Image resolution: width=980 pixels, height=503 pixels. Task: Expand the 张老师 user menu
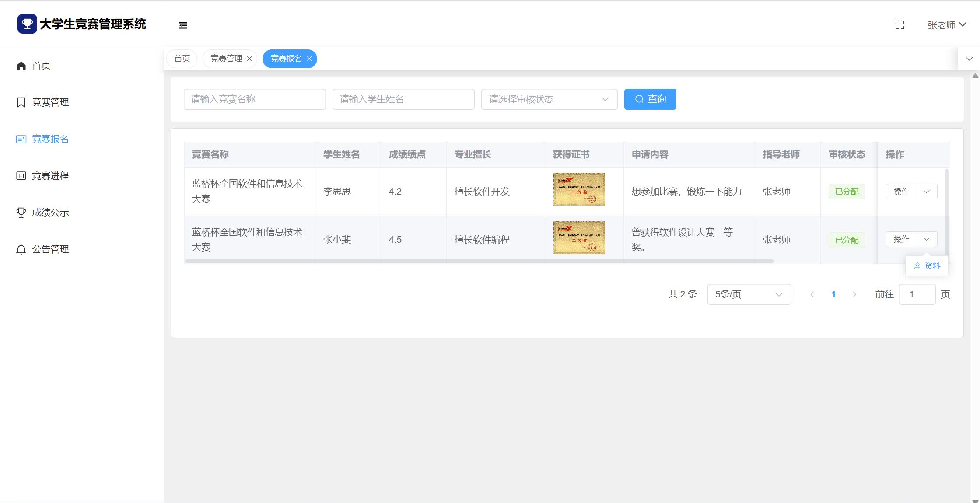(947, 25)
